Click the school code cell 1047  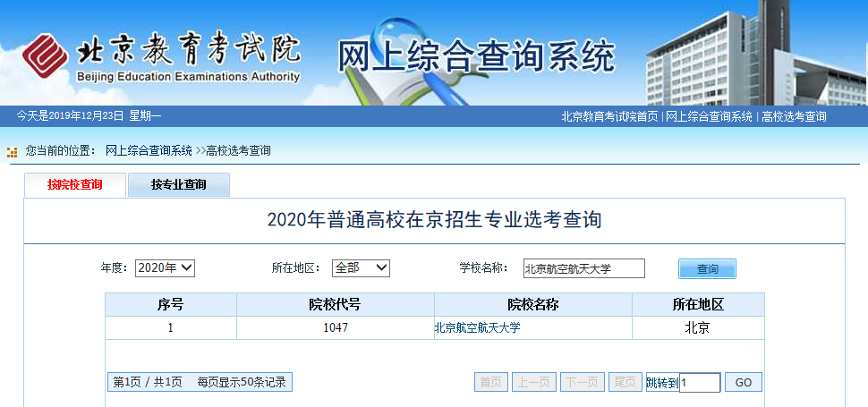(x=336, y=328)
